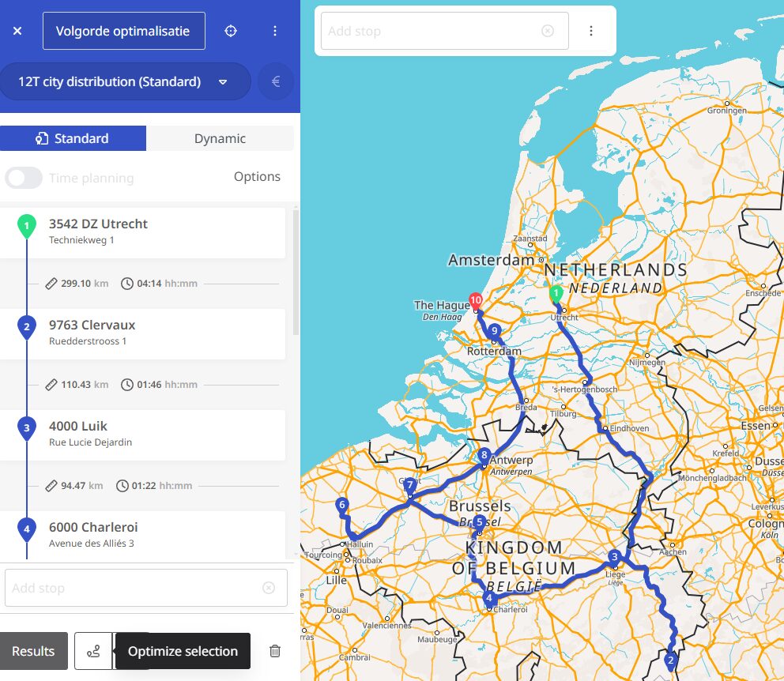Open the three-dot menu in the blue header
Screen dimensions: 784x681
[x=275, y=31]
